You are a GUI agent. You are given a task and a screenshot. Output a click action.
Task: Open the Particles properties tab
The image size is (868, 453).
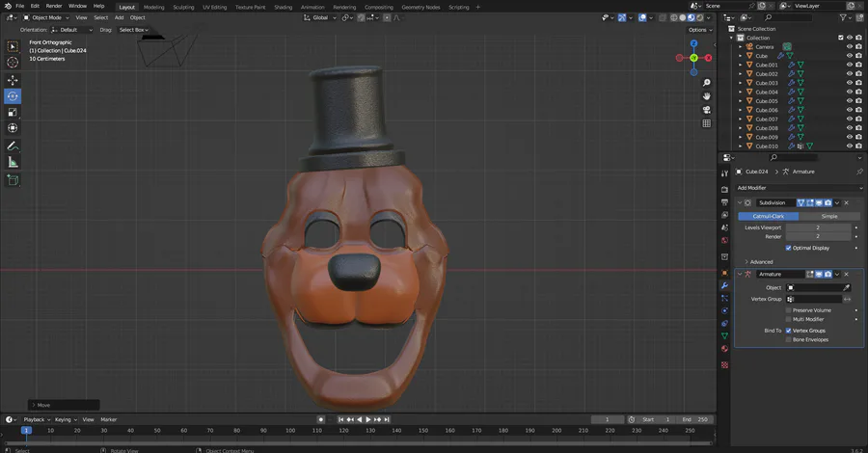pos(724,298)
